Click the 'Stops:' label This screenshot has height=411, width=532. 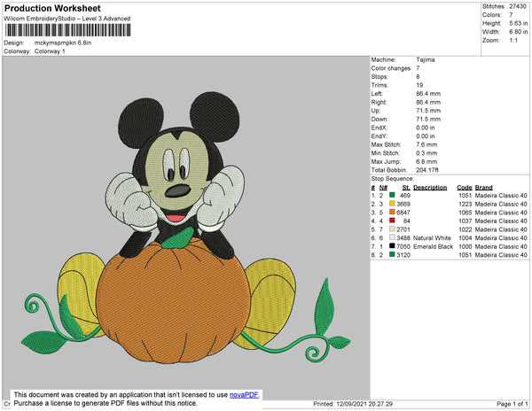tap(379, 76)
